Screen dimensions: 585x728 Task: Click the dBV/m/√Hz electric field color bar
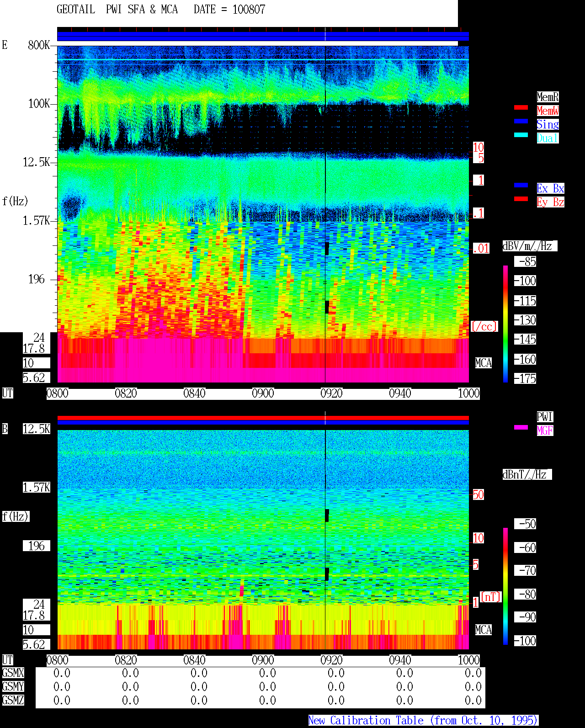[505, 324]
